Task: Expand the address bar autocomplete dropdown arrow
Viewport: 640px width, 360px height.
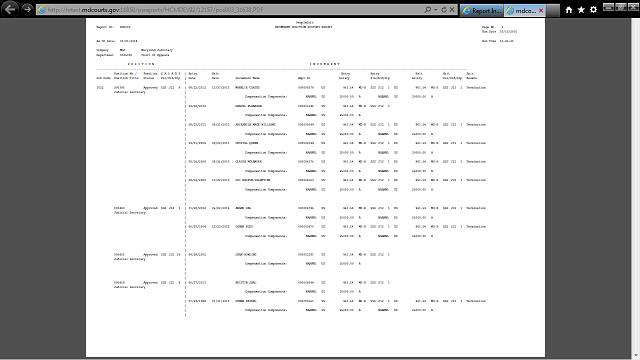Action: (436, 9)
